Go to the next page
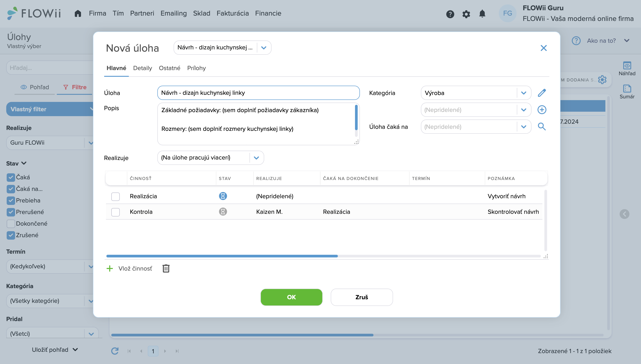Viewport: 641px width, 364px height. 165,351
